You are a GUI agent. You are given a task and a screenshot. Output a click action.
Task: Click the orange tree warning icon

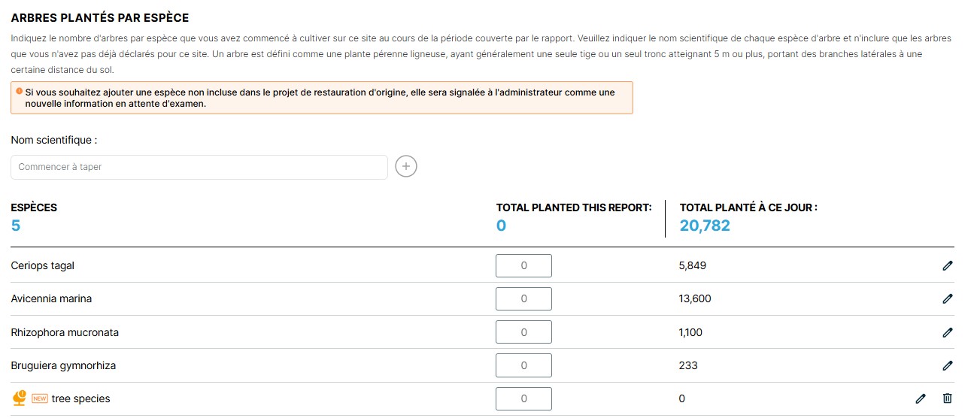20,398
